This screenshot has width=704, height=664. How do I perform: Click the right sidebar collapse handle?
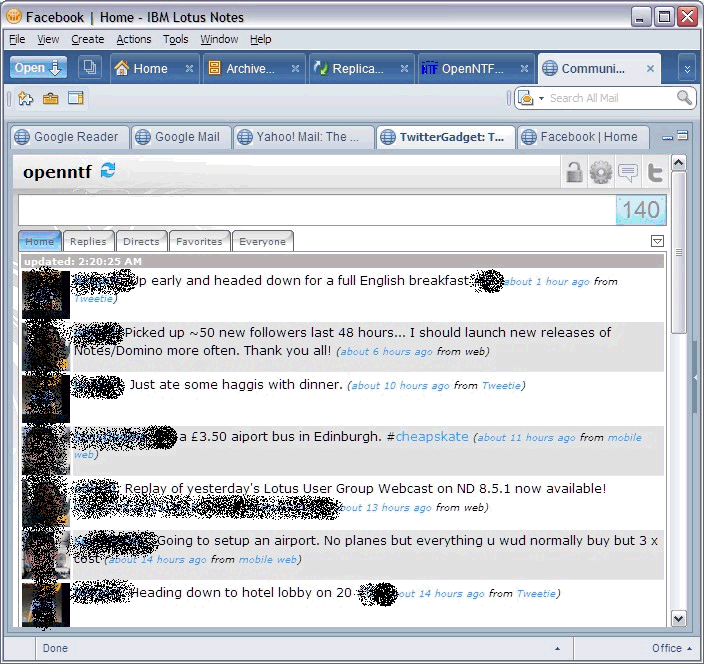(696, 378)
